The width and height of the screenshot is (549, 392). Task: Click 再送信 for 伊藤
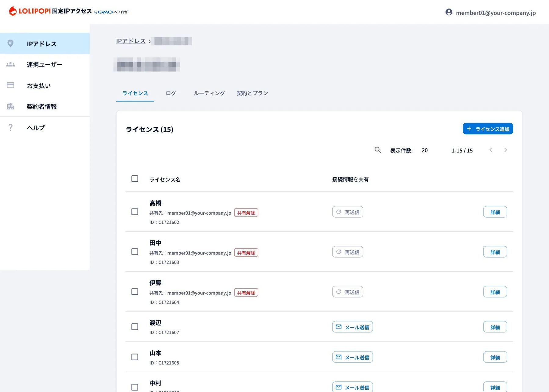click(x=348, y=292)
